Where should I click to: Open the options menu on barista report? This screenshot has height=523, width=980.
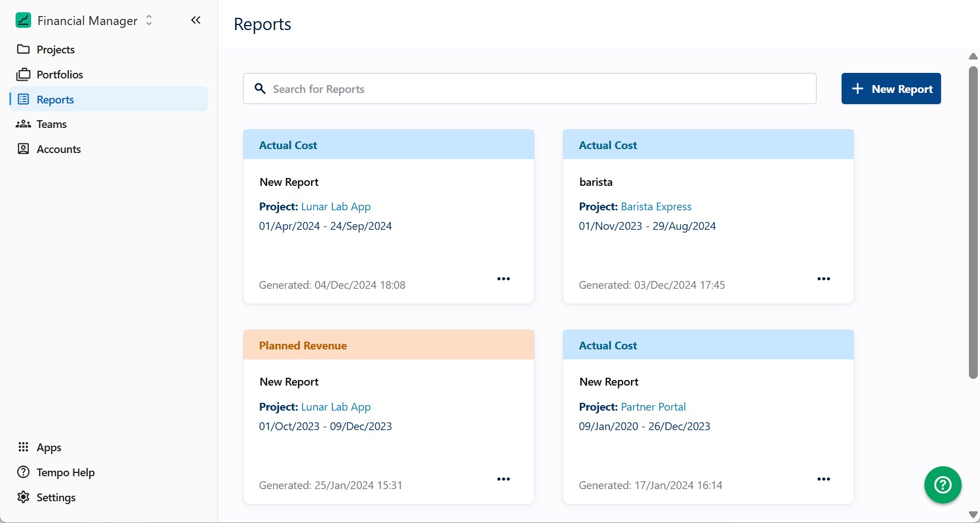point(823,279)
